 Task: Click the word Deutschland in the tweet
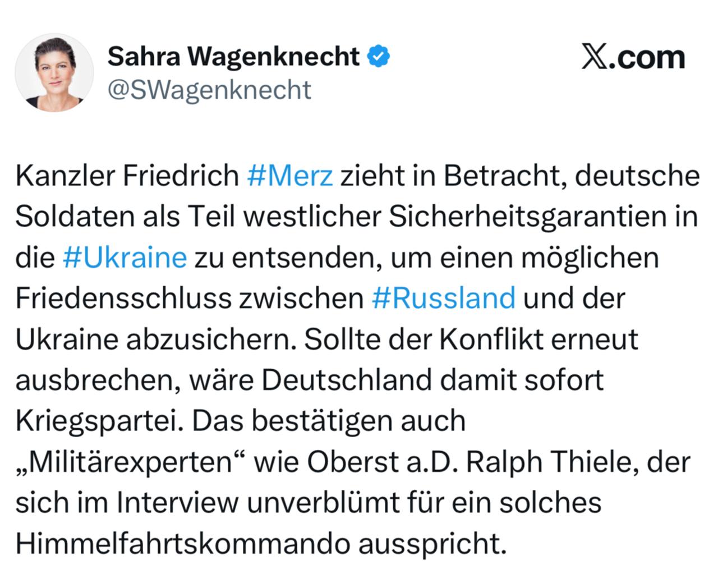tap(346, 380)
